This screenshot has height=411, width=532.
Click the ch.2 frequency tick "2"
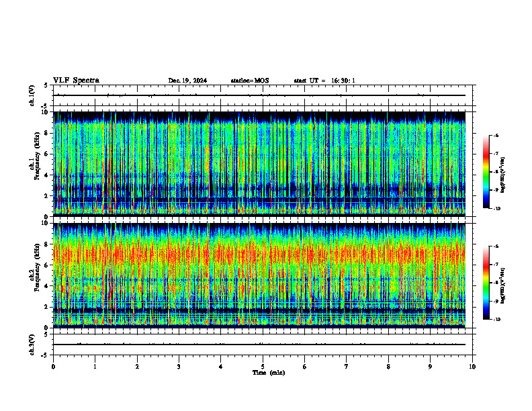[x=47, y=307]
